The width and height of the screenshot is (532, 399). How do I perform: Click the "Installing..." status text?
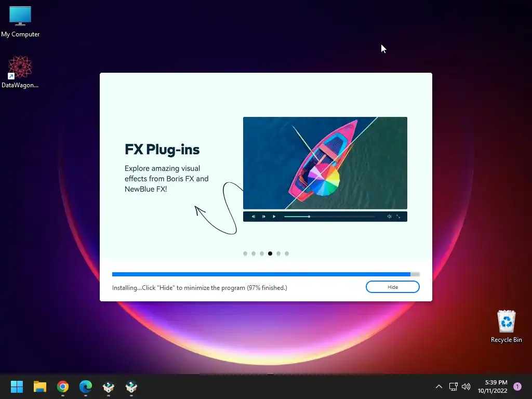[x=199, y=288]
